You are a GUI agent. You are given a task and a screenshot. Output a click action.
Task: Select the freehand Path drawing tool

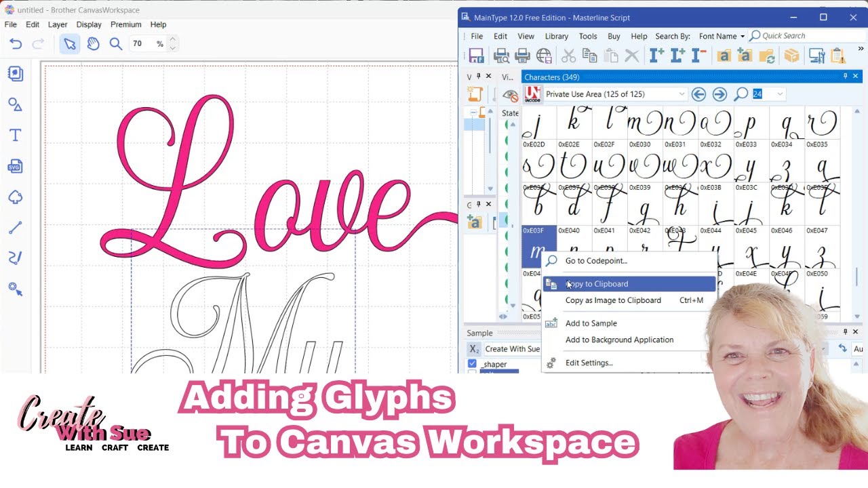point(15,258)
